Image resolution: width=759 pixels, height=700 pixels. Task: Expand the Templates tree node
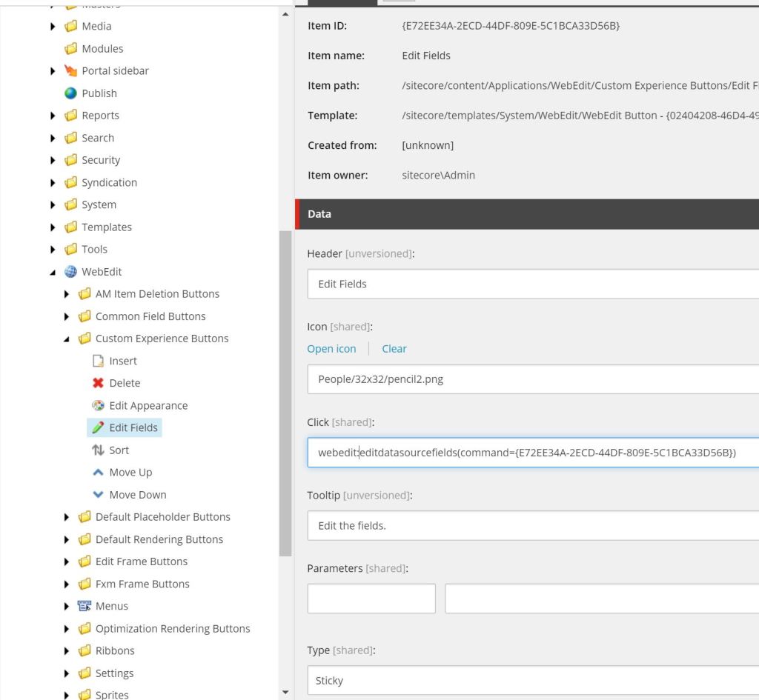click(x=53, y=227)
